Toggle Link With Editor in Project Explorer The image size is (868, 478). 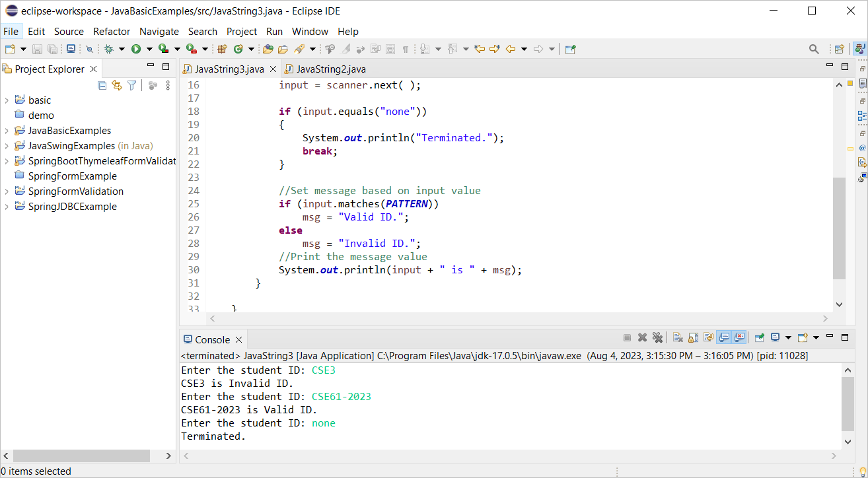pos(117,86)
